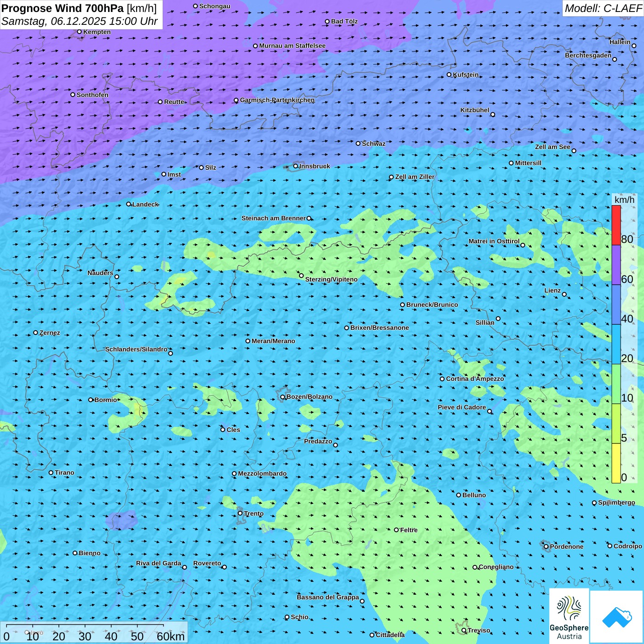This screenshot has width=644, height=644.
Task: Click the 'Sterzing/Vipiteno' label
Action: (x=331, y=279)
